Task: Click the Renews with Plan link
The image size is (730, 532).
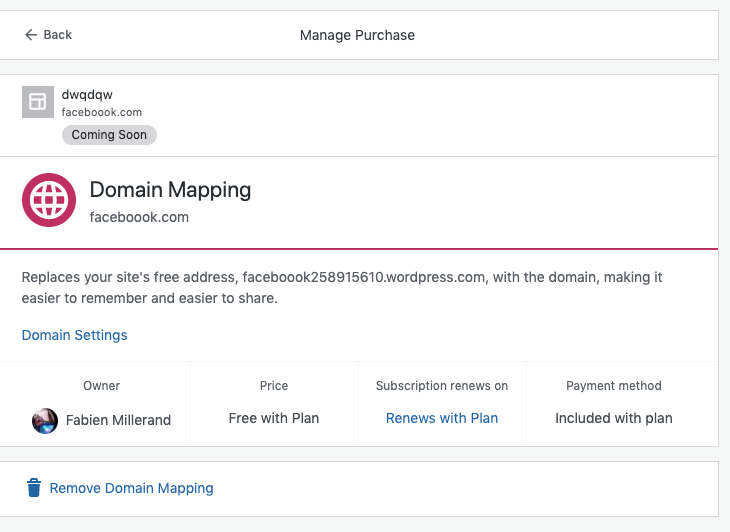Action: tap(442, 418)
